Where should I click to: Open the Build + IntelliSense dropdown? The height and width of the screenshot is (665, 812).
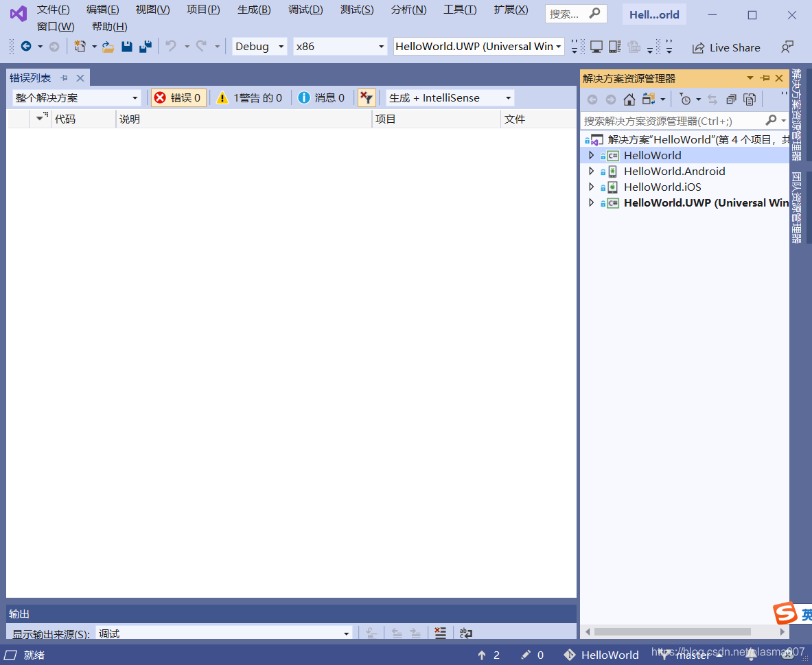tap(450, 98)
